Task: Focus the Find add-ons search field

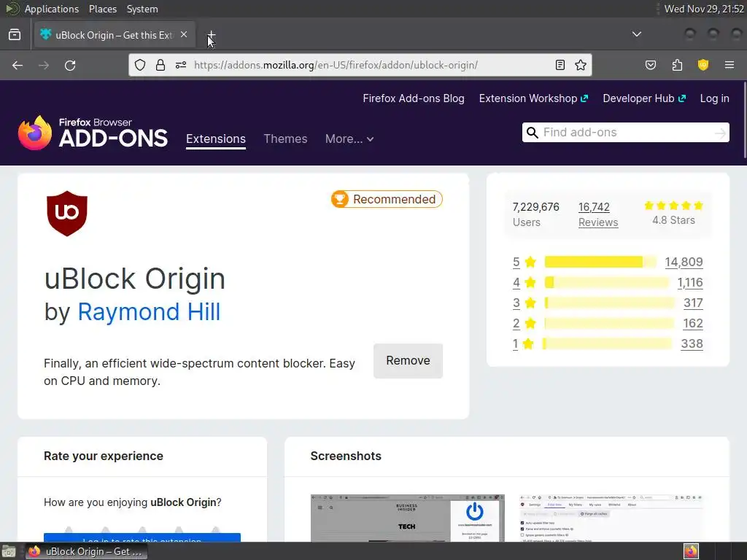Action: point(626,133)
